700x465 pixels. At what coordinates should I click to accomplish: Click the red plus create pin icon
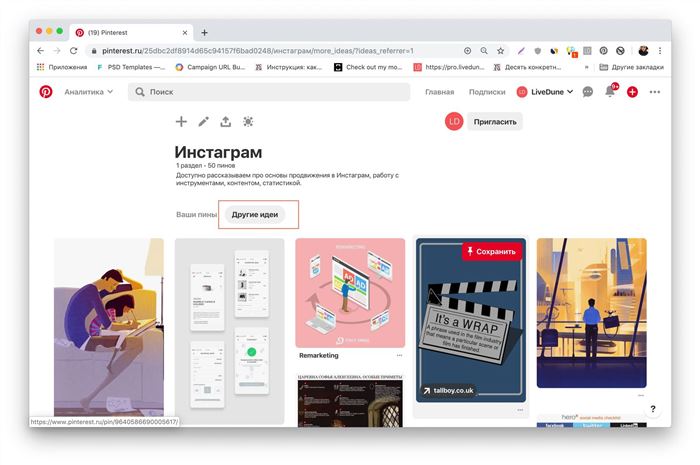[x=632, y=92]
